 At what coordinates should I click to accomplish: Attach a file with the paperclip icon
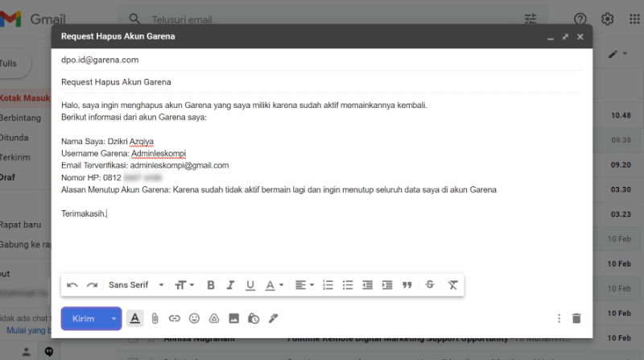[155, 318]
